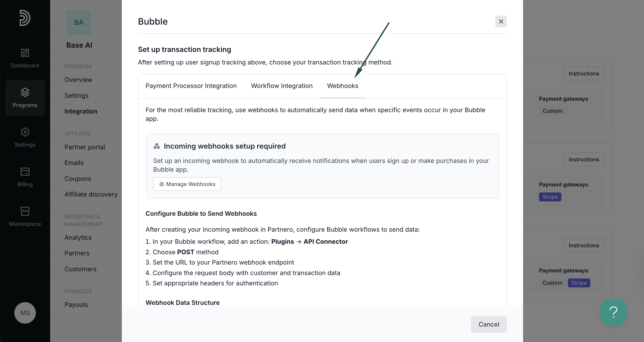The image size is (644, 342).
Task: Open the Settings gear in sidebar
Action: 25,132
